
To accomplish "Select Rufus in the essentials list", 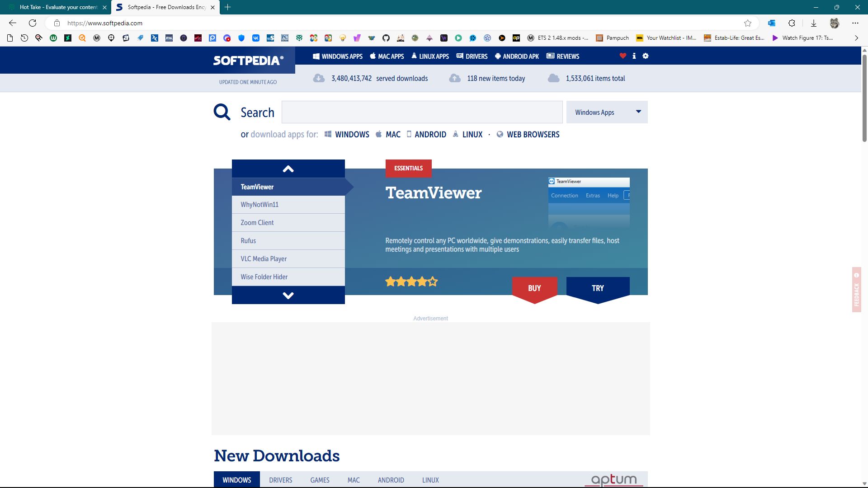I will 288,241.
